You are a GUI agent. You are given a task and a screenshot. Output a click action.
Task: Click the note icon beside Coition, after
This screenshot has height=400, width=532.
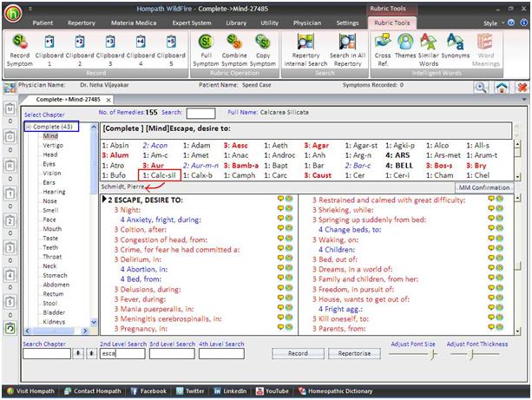coord(280,228)
